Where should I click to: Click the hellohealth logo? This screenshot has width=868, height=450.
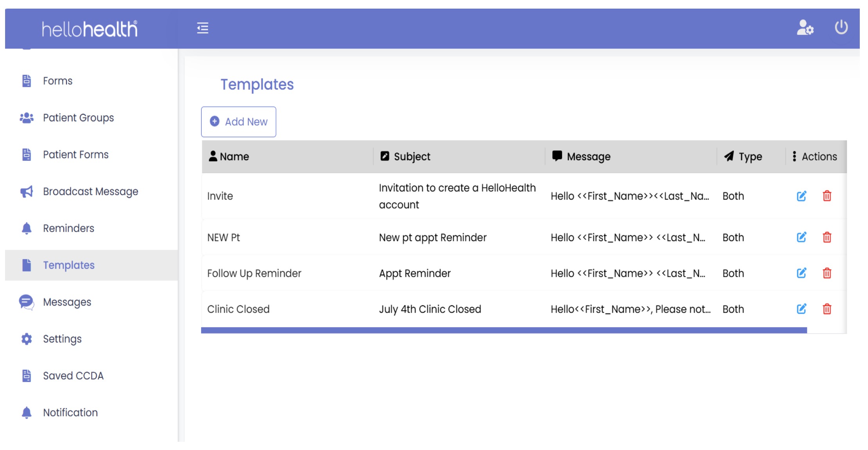[90, 29]
